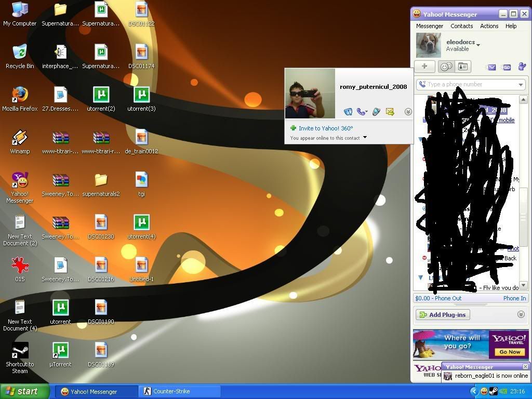Select the My Computer desktop icon
Viewport: 532px width, 399px height.
(x=20, y=14)
